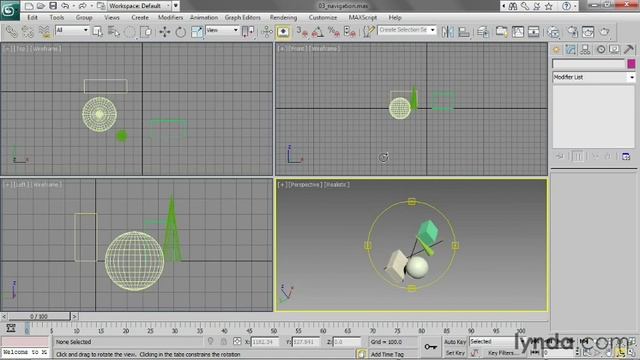Activate Select and Move tool
This screenshot has width=640, height=360.
click(164, 31)
